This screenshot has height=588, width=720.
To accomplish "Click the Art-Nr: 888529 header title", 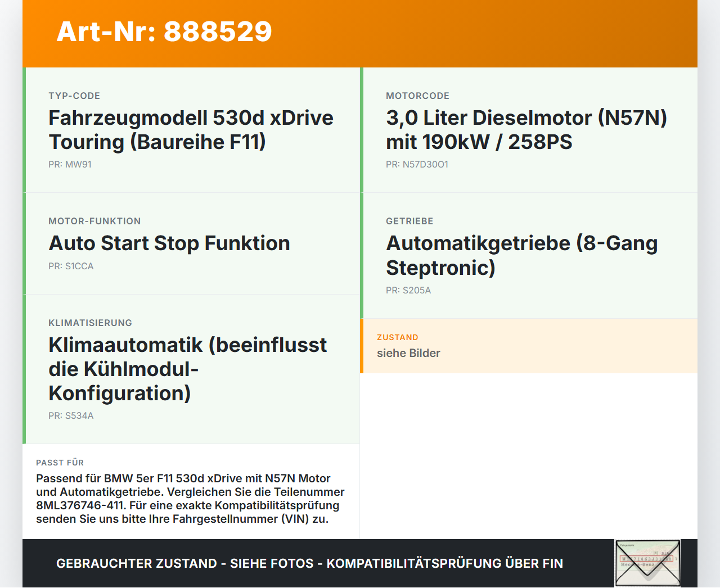I will click(x=164, y=31).
